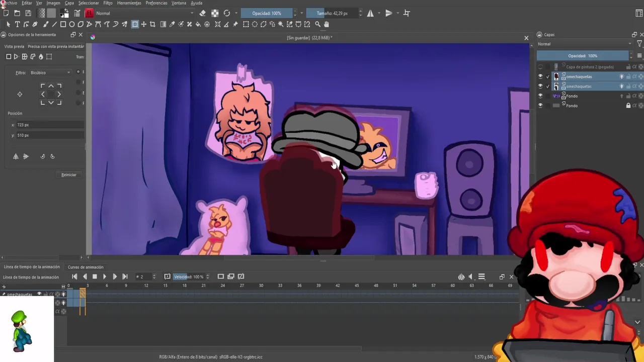Enable Warp transform mode
644x362 pixels.
point(24,57)
